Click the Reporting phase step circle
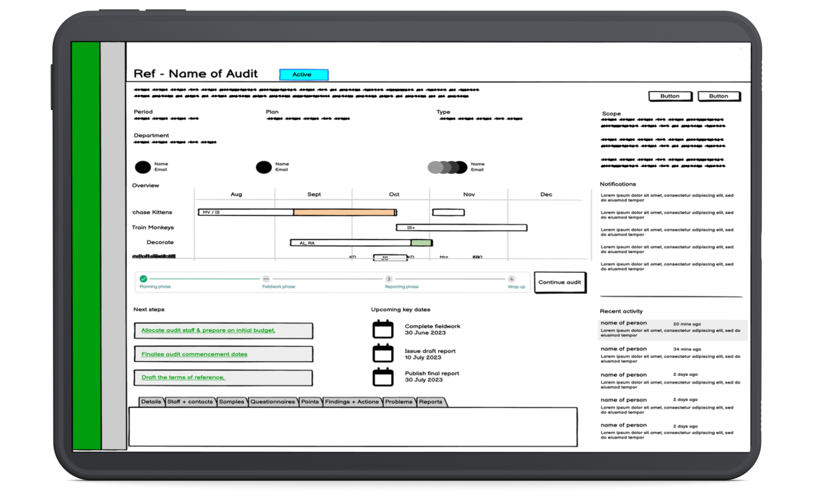Viewport: 833px width, 504px height. 388,279
